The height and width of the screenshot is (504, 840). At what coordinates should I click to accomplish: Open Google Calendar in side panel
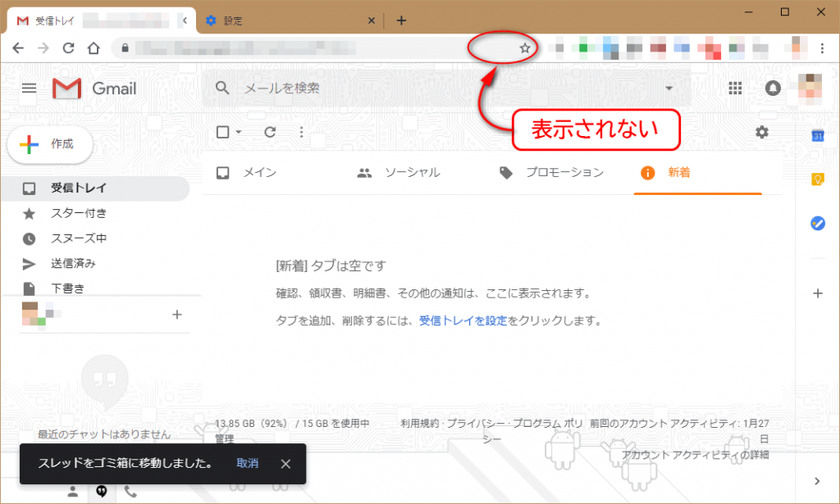817,136
